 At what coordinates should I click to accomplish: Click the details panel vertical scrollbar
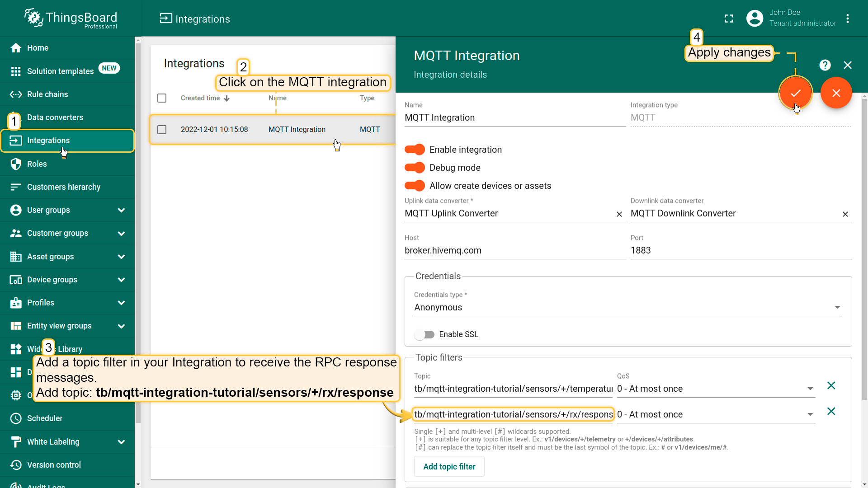tap(865, 249)
